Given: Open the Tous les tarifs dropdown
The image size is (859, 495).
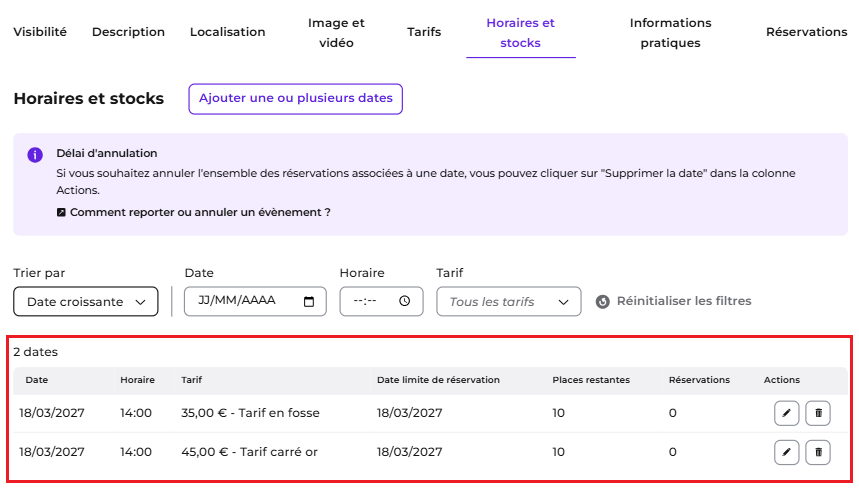Looking at the screenshot, I should [x=509, y=302].
